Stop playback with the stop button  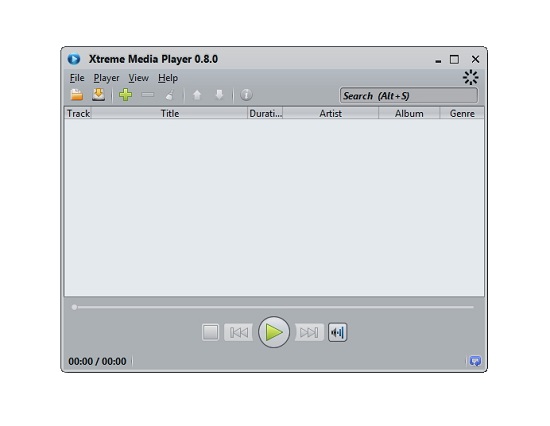click(x=210, y=332)
